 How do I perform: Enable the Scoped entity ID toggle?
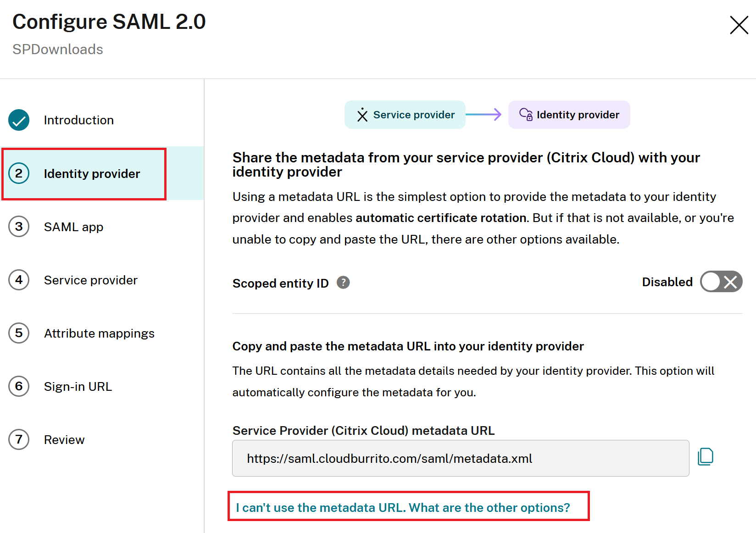coord(721,282)
